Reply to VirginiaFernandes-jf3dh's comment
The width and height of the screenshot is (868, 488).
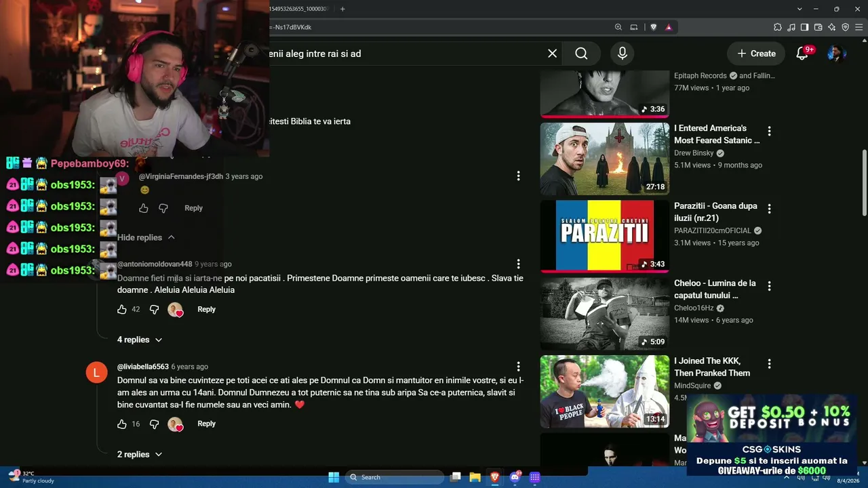click(193, 208)
